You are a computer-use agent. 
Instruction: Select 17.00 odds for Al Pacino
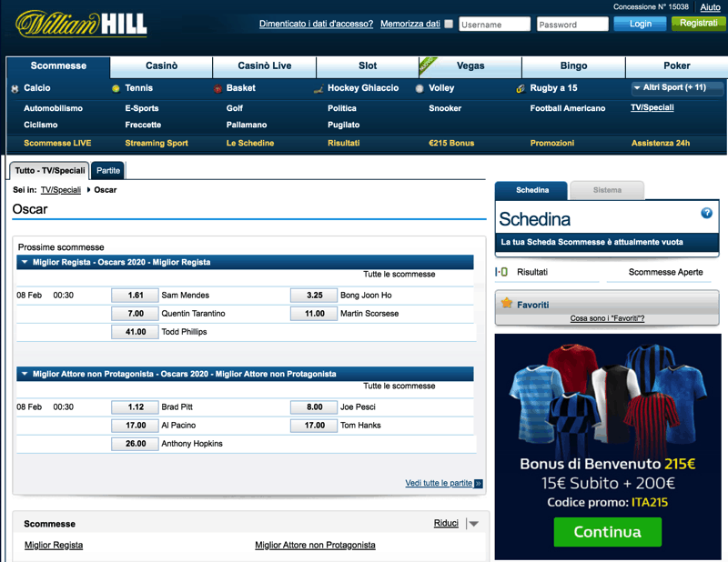coord(135,425)
